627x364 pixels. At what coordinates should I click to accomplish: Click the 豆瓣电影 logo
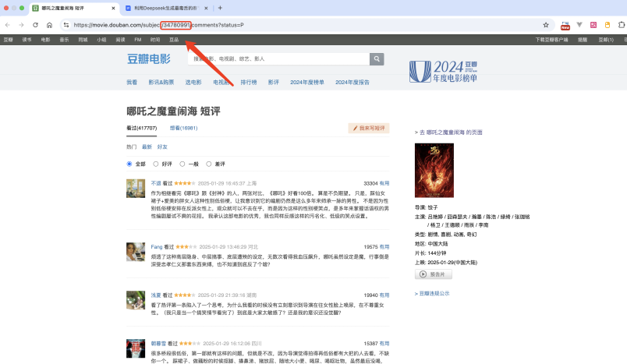(149, 59)
